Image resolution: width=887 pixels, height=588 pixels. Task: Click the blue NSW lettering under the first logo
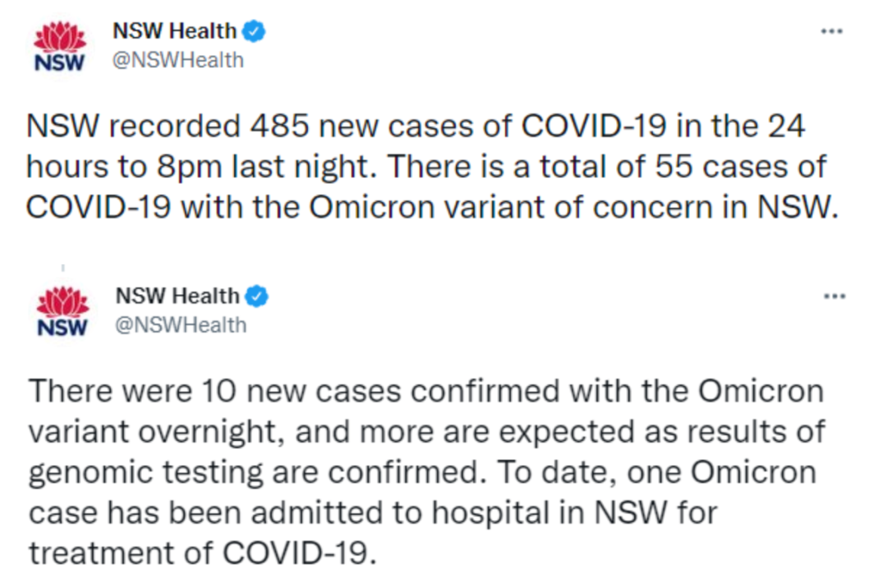point(59,62)
